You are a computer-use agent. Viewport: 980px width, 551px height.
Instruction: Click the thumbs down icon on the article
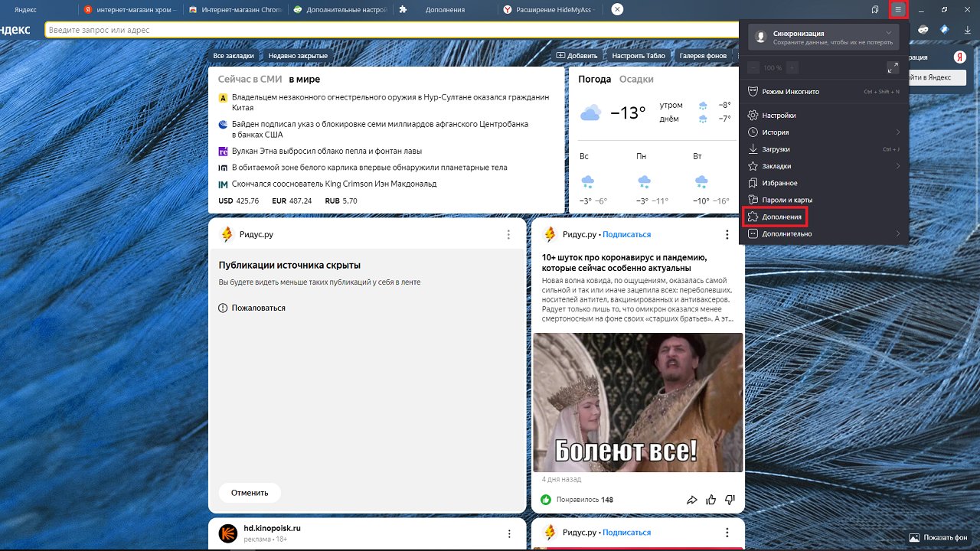tap(730, 500)
